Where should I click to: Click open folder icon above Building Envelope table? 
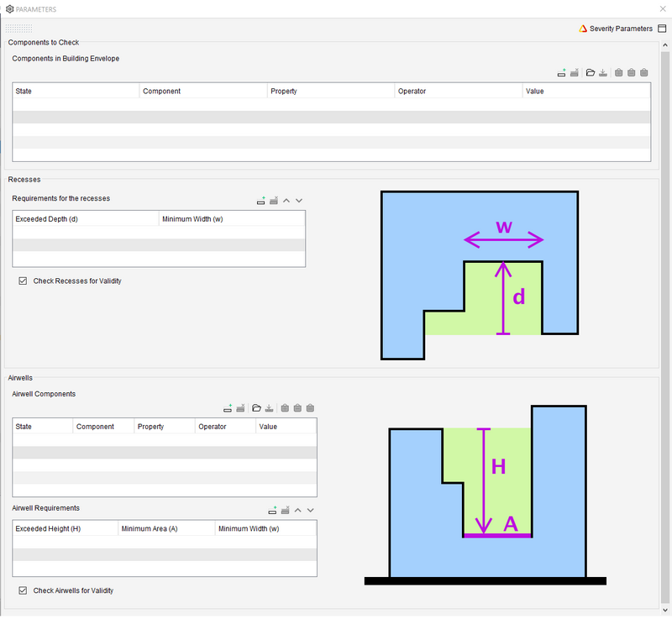click(x=591, y=73)
